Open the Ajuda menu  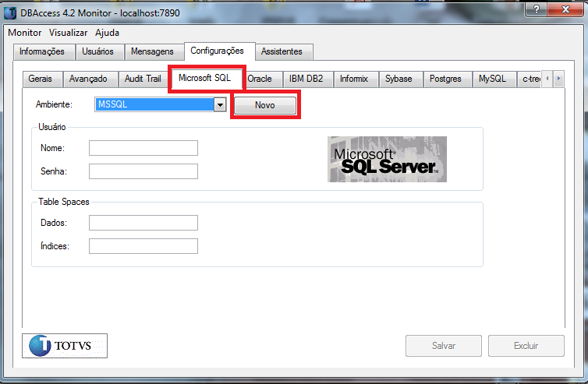(108, 33)
